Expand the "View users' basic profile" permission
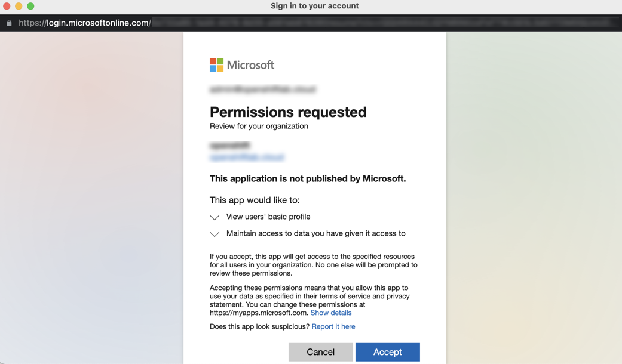 [215, 217]
